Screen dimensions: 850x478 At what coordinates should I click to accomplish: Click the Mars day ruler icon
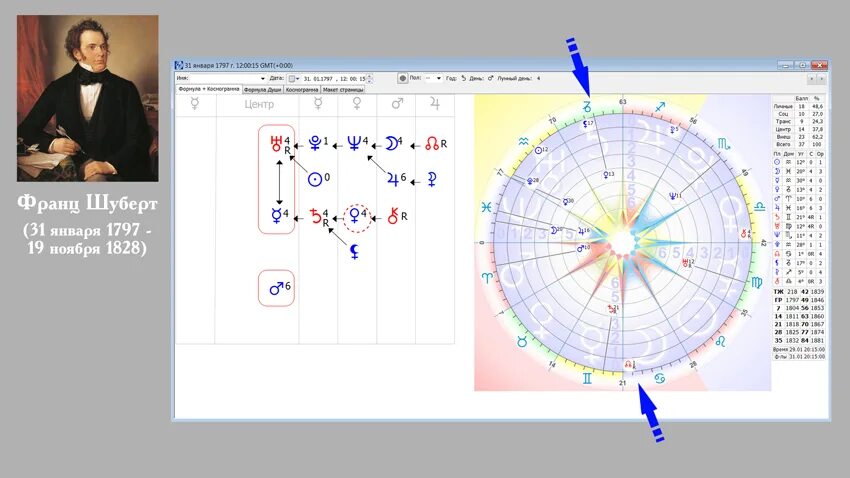click(490, 78)
